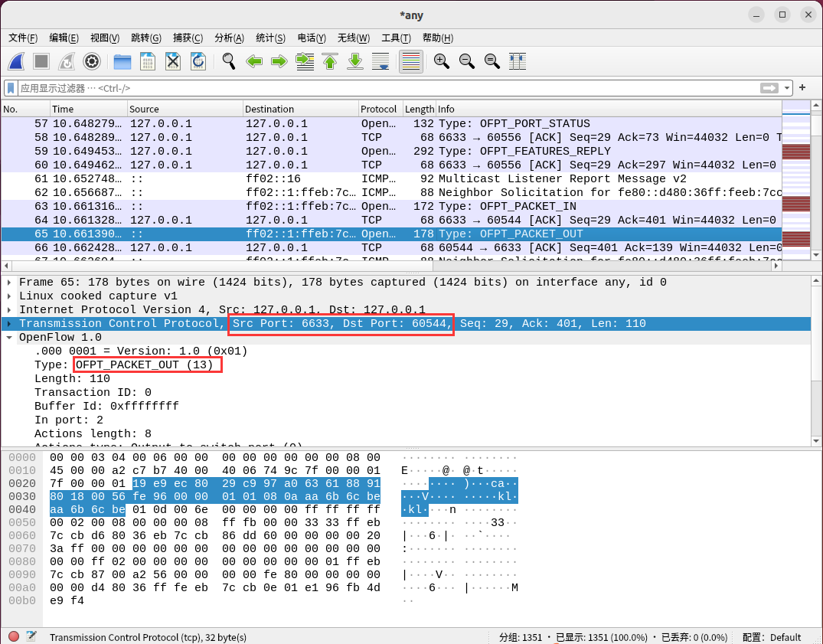Image resolution: width=823 pixels, height=644 pixels.
Task: Open the 统计(S) menu
Action: pos(270,38)
